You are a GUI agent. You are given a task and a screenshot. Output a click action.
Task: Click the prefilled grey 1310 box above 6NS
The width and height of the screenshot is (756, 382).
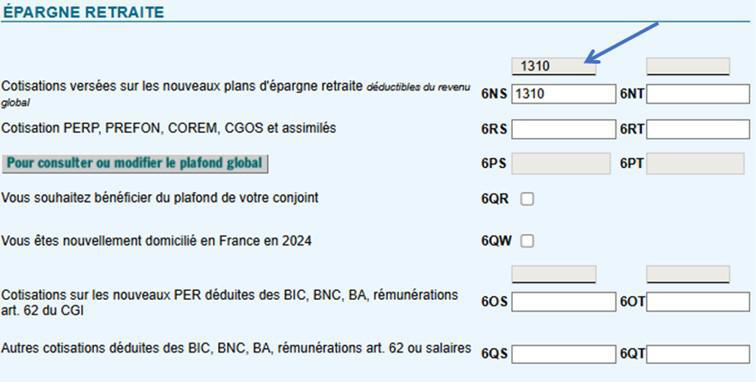click(554, 66)
